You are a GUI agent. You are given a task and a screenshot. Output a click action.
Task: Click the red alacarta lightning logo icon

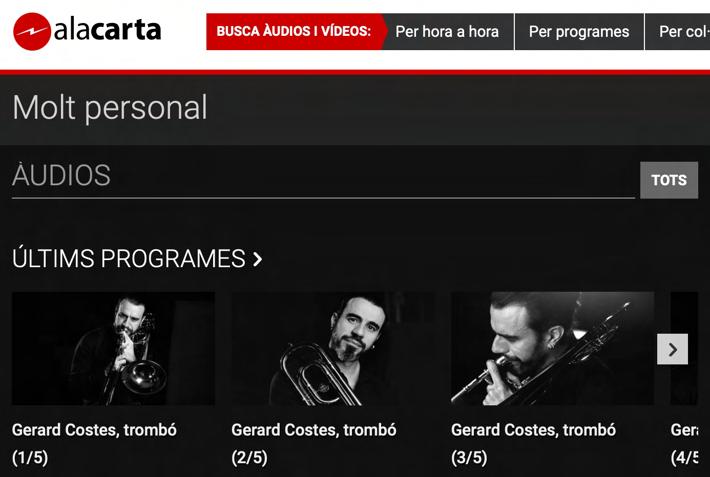[x=32, y=31]
